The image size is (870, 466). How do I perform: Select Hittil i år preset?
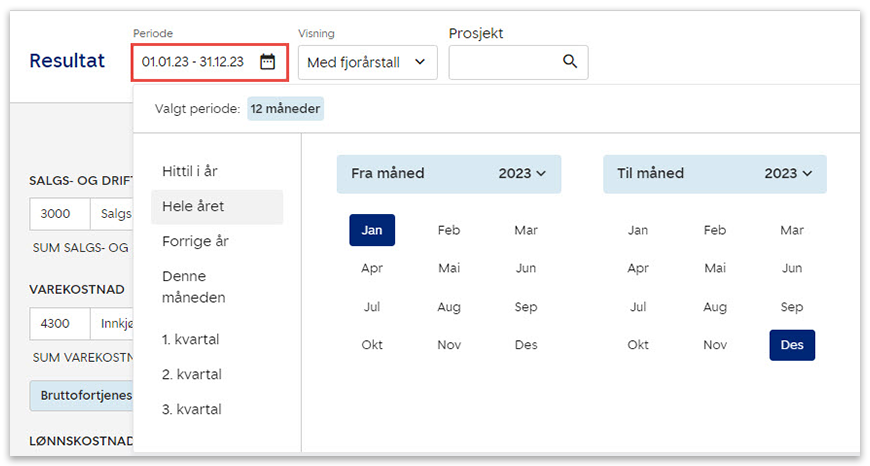point(190,171)
